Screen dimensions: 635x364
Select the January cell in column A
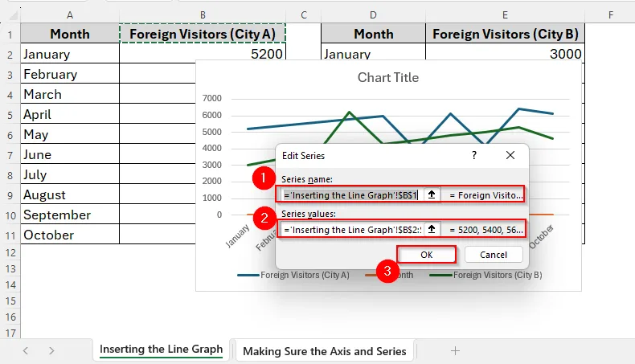(70, 54)
